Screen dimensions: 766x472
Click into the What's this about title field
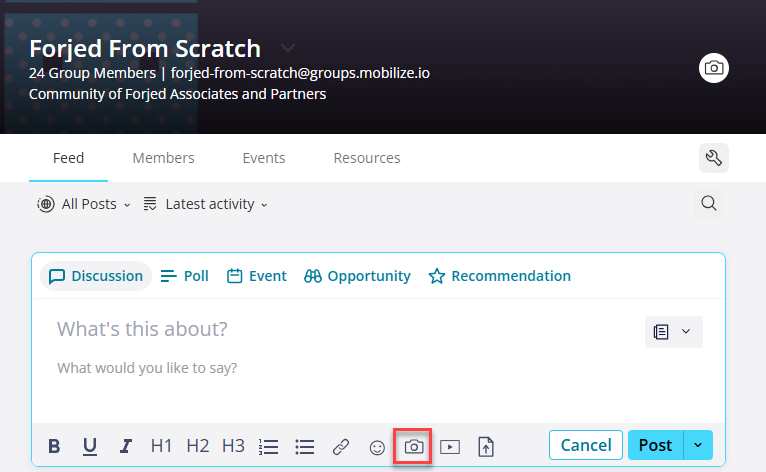coord(342,329)
